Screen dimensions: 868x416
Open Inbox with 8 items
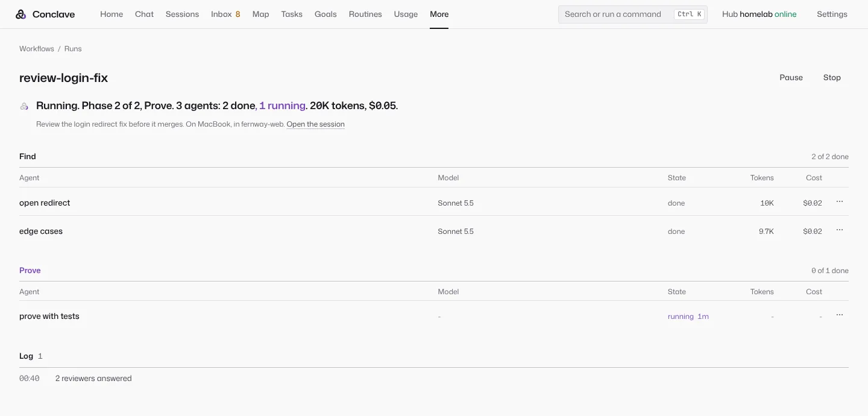coord(225,14)
